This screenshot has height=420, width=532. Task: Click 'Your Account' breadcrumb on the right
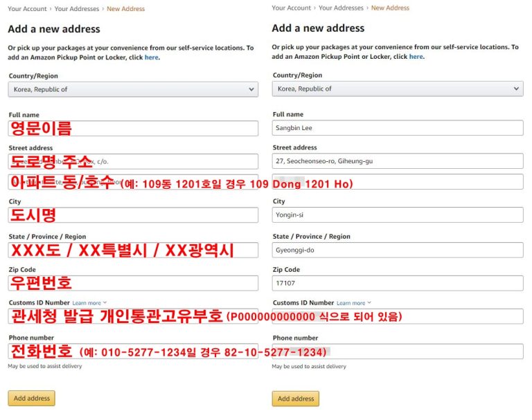click(x=291, y=8)
